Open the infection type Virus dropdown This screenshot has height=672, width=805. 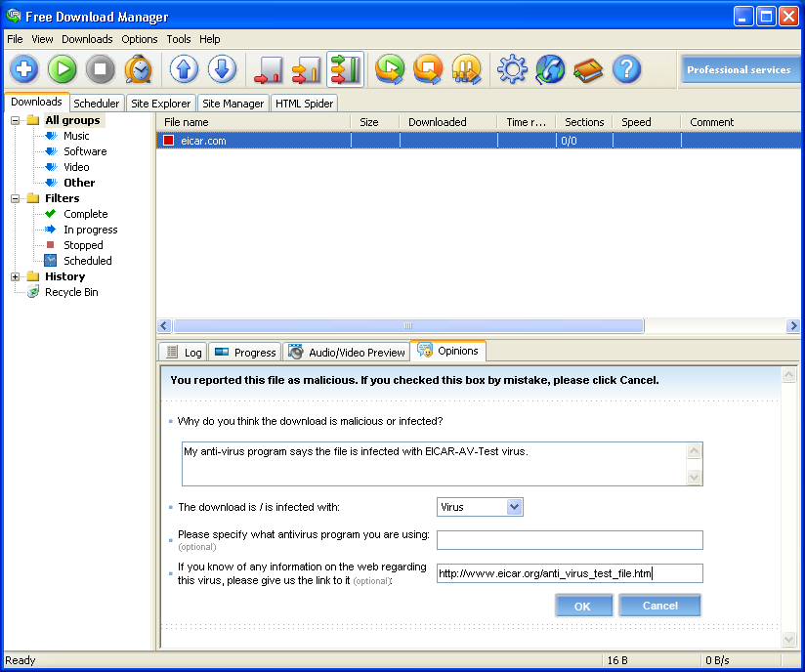point(515,507)
